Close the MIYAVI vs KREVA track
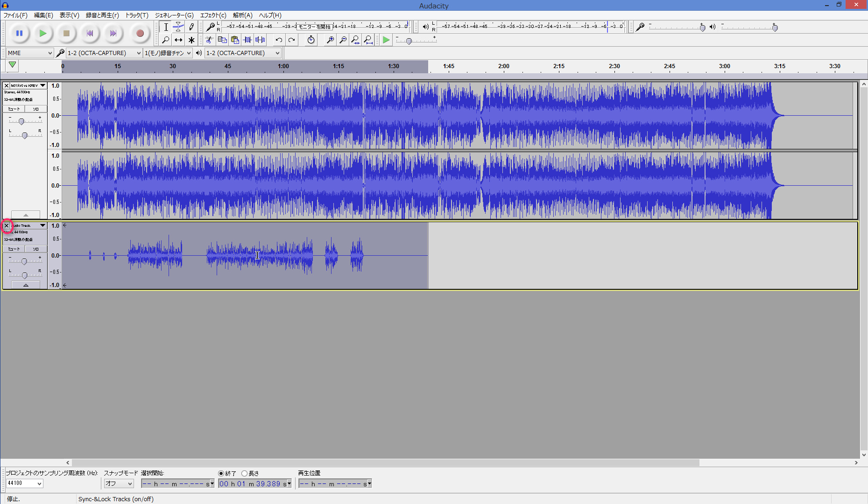The width and height of the screenshot is (868, 504). [7, 85]
